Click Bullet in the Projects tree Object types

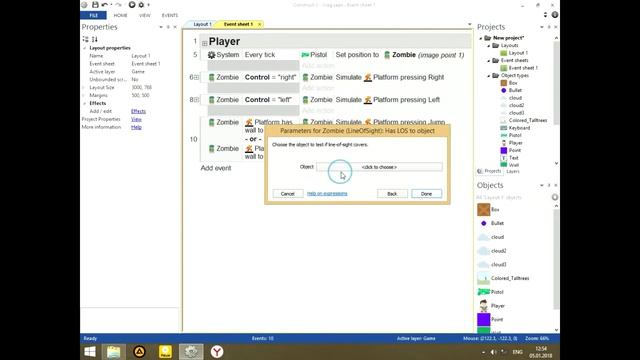coord(515,90)
